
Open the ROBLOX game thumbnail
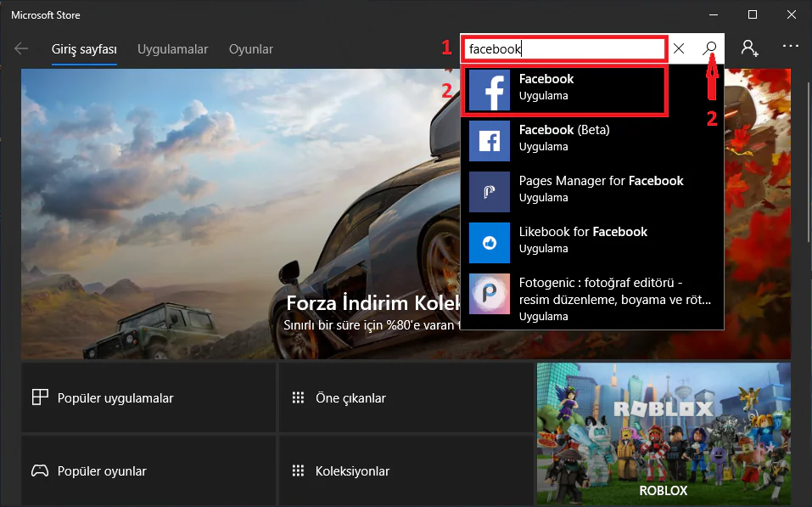(663, 433)
